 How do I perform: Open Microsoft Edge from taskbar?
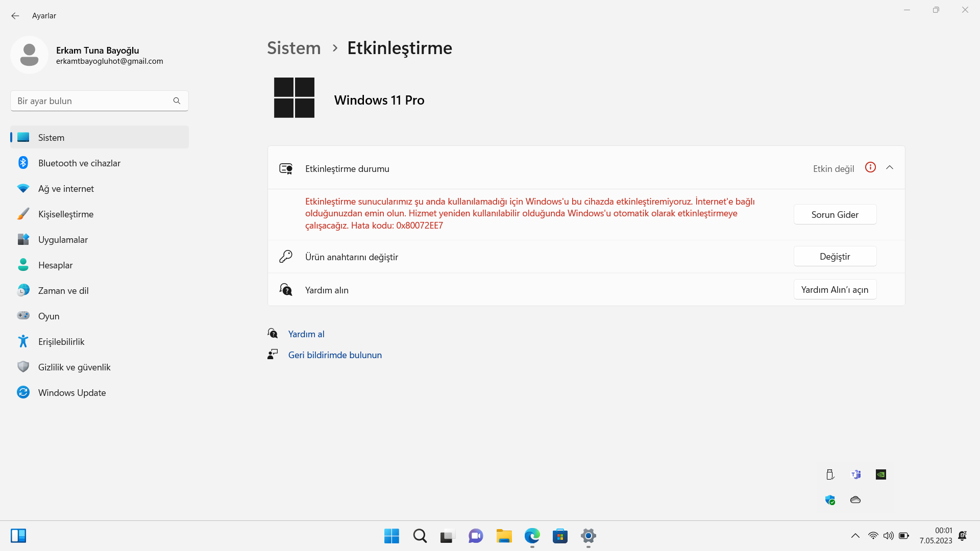tap(532, 536)
